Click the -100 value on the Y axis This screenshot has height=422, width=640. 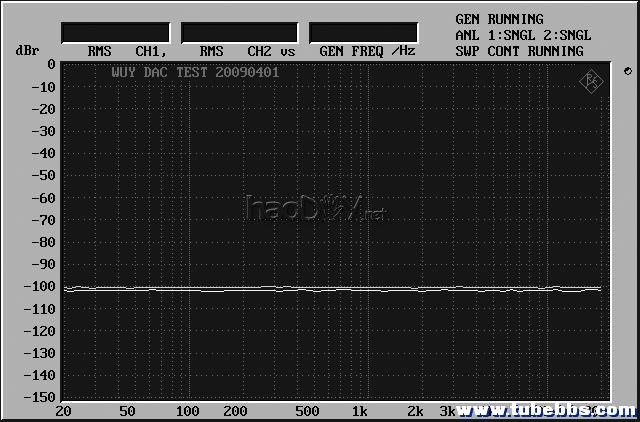tap(38, 286)
